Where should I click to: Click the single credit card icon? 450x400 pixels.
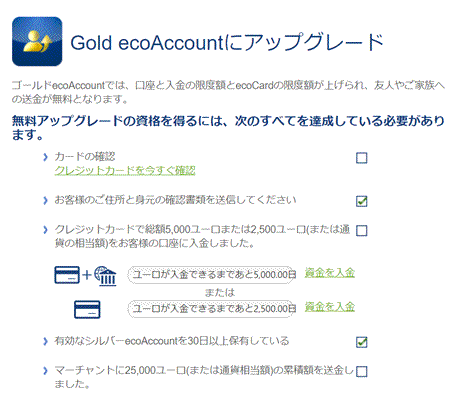click(87, 310)
